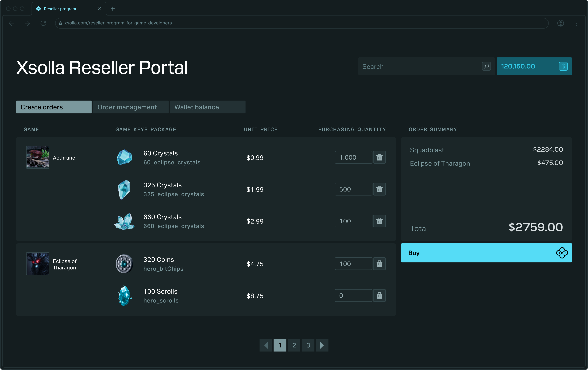Open the browser three-dot menu

[576, 23]
